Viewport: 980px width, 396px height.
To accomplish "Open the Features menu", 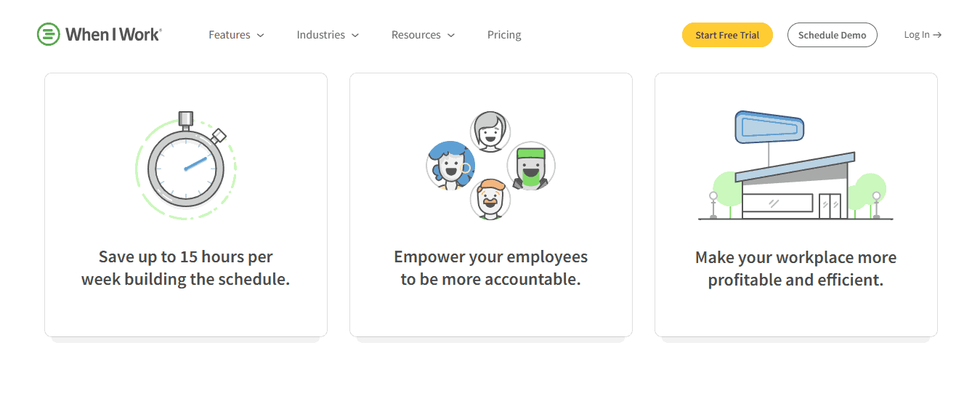I will [229, 35].
